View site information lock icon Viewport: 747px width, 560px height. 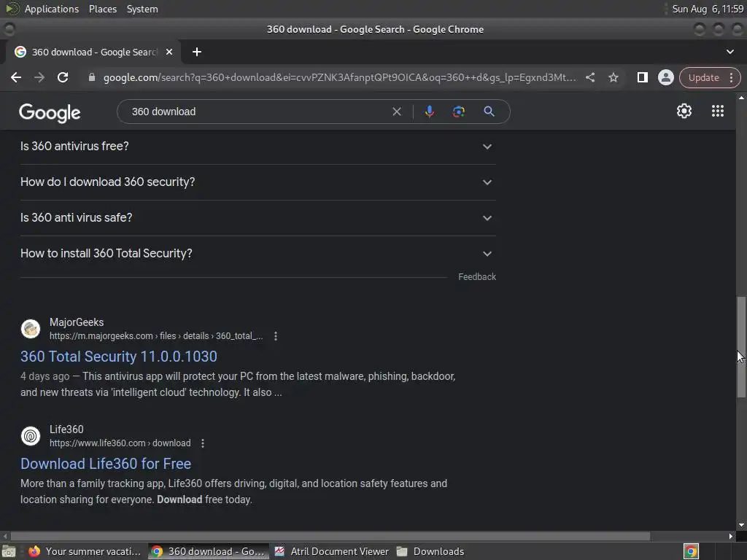point(92,77)
